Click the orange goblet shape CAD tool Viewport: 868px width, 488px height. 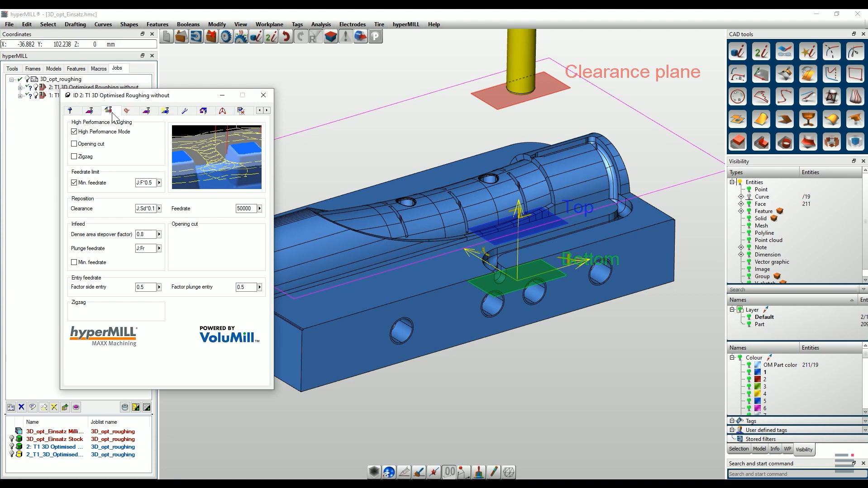tap(808, 119)
